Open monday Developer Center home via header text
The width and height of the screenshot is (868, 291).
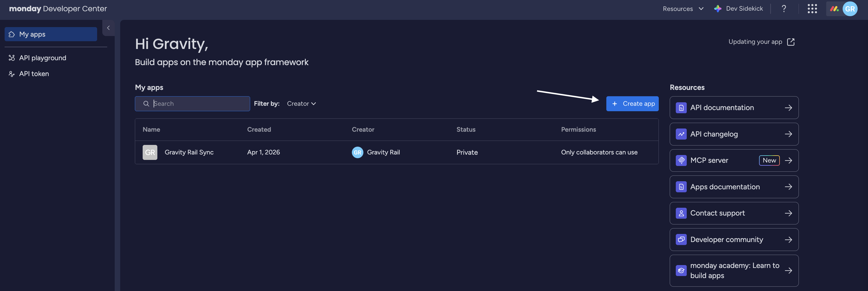(58, 8)
